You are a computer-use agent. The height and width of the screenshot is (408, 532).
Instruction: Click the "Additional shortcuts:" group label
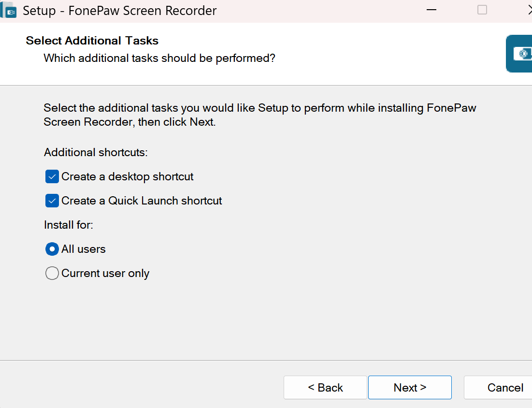pyautogui.click(x=96, y=153)
